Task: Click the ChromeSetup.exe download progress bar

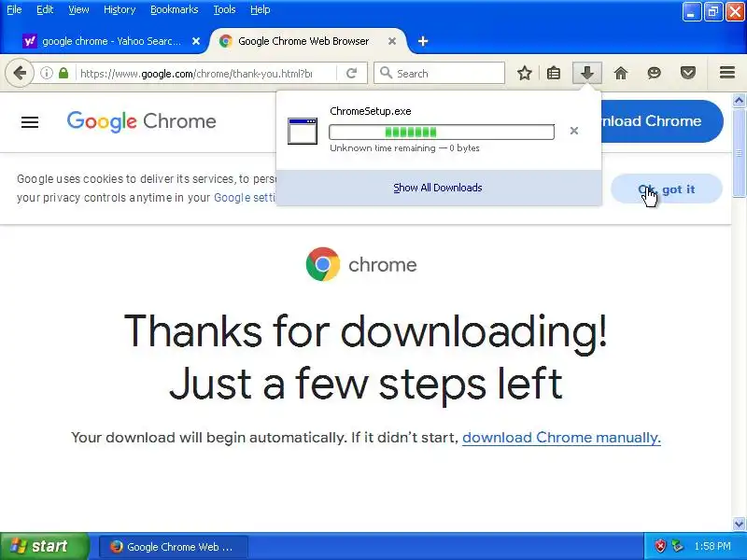Action: pos(442,132)
